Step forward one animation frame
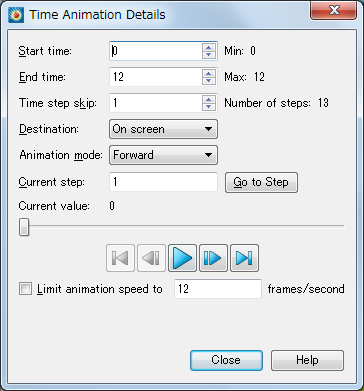364x391 pixels. (213, 258)
